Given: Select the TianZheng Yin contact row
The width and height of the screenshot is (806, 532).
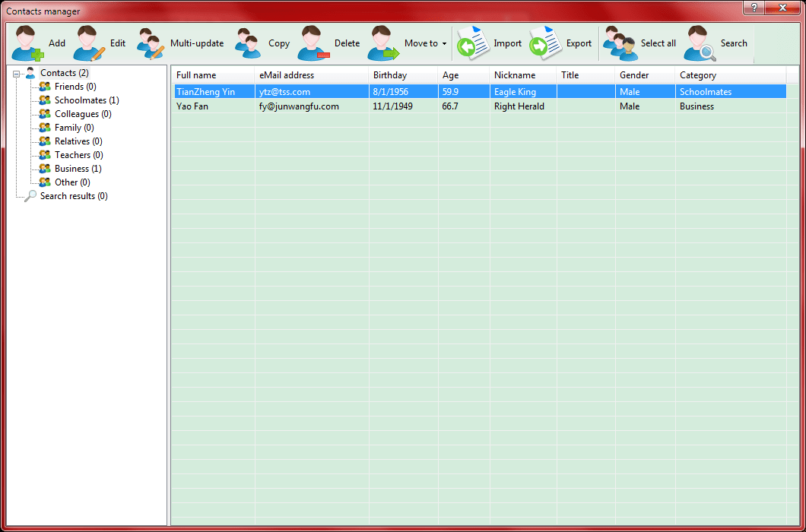Looking at the screenshot, I should (480, 92).
